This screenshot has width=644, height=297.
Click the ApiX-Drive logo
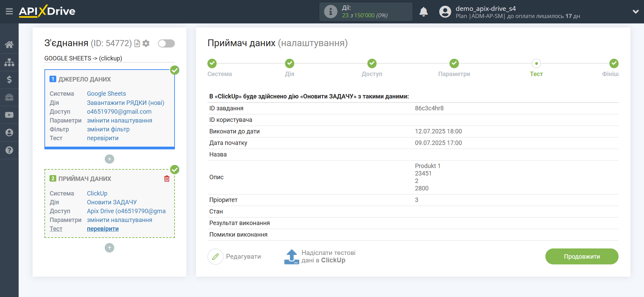(x=47, y=11)
